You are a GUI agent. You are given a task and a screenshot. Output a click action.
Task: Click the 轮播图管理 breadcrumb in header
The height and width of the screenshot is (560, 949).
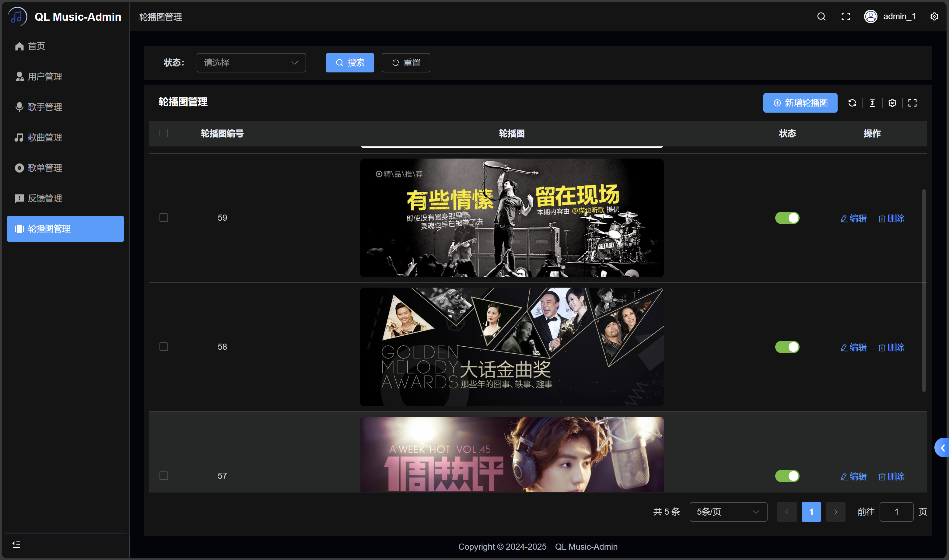click(160, 17)
